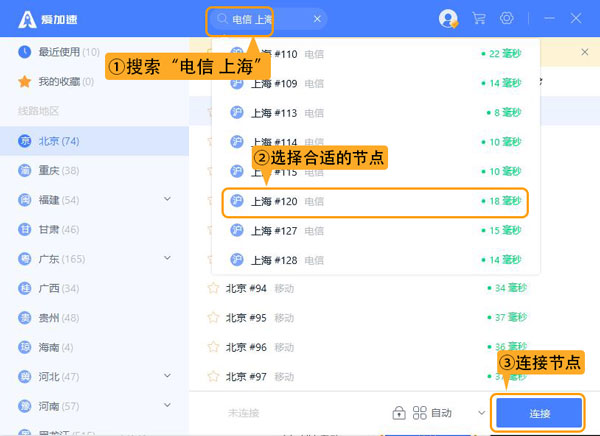The height and width of the screenshot is (436, 600).
Task: Click the search field containing 电信 上海
Action: 267,19
